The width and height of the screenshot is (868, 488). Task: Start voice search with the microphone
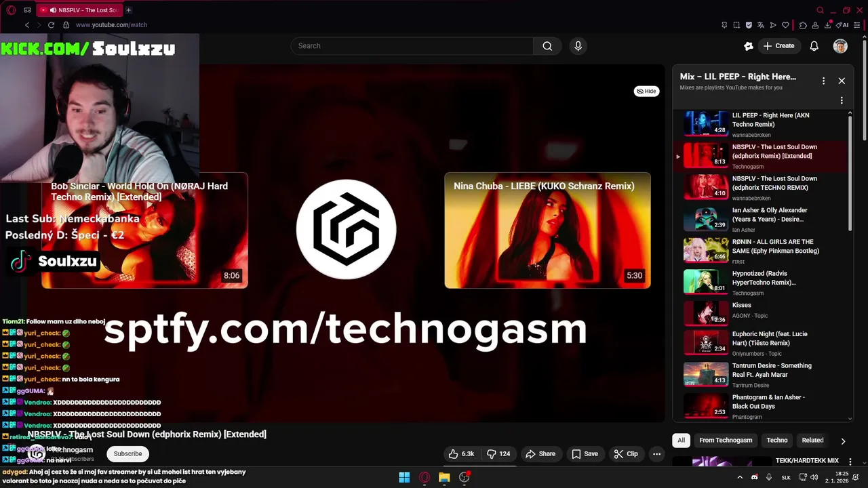point(578,46)
